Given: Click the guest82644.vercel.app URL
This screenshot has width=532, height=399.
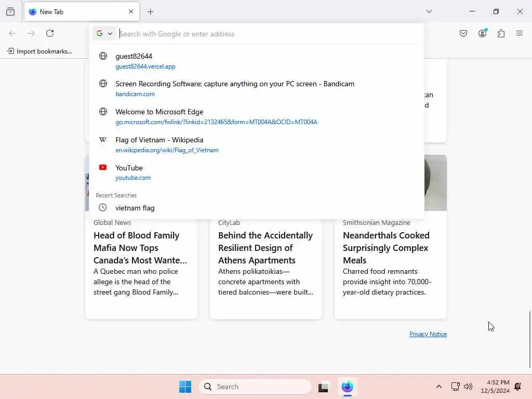Looking at the screenshot, I should point(145,66).
